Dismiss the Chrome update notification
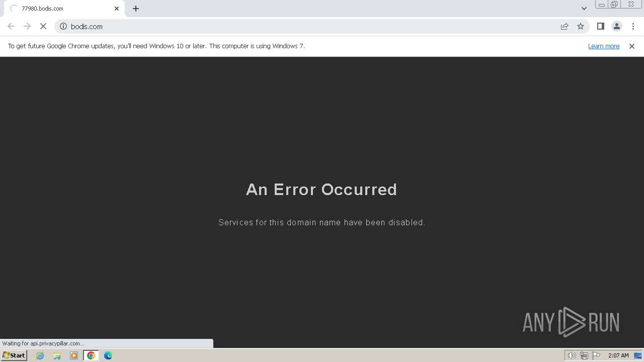 click(632, 46)
